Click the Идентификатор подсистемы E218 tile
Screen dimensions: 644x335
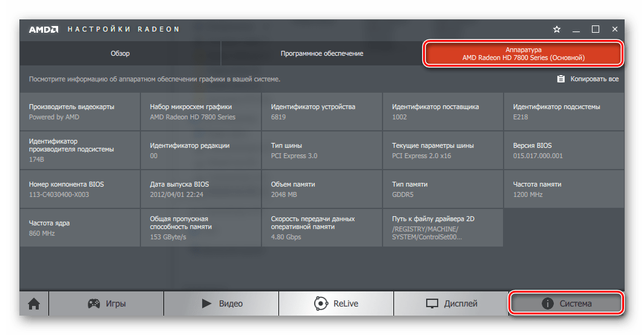pos(564,111)
